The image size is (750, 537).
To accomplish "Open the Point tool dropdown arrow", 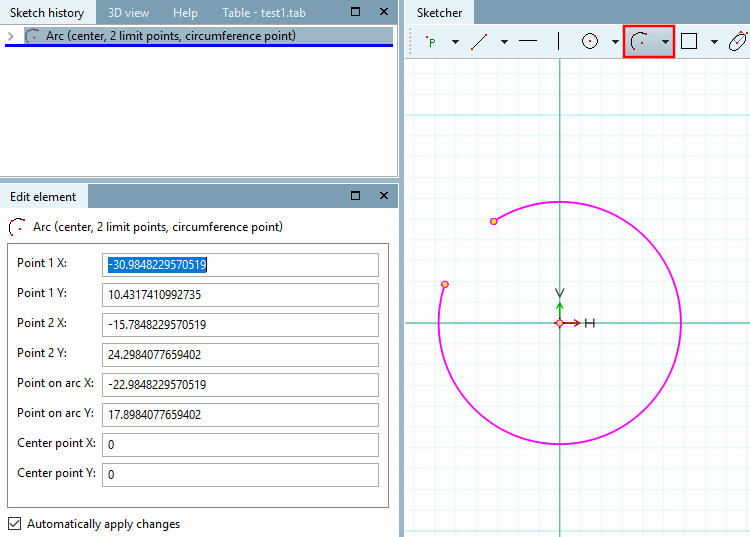I will (x=455, y=42).
